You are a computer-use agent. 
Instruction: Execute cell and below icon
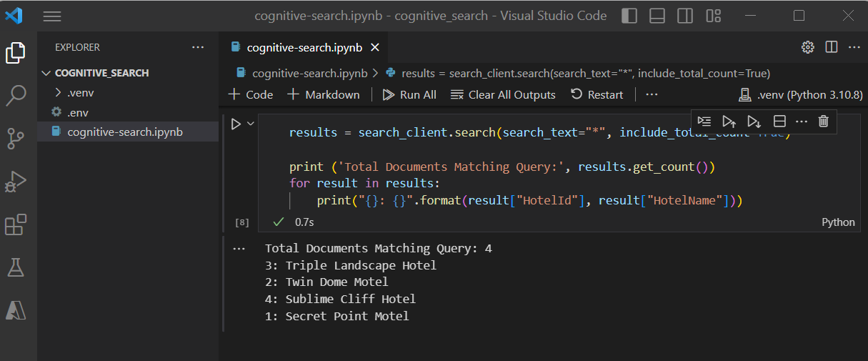[754, 122]
